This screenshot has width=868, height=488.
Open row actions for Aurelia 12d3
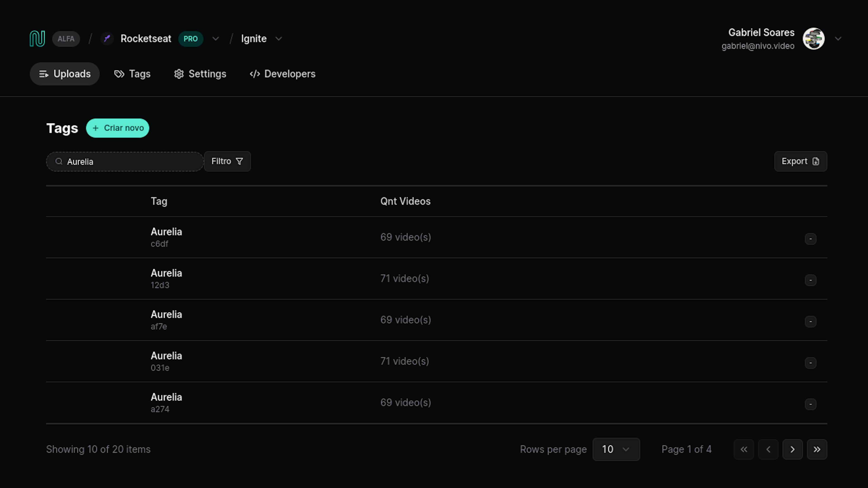pyautogui.click(x=810, y=280)
